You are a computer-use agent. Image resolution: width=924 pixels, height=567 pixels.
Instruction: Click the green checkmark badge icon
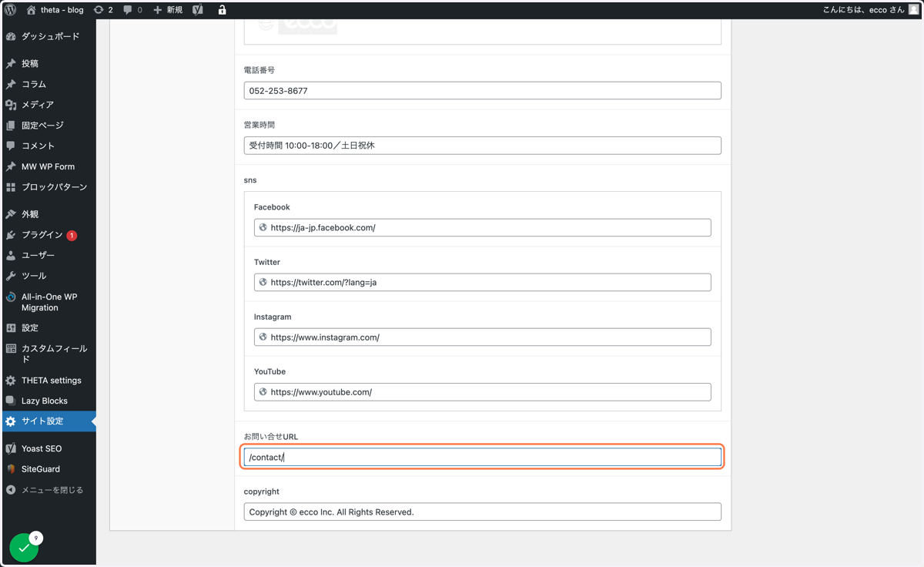tap(24, 548)
